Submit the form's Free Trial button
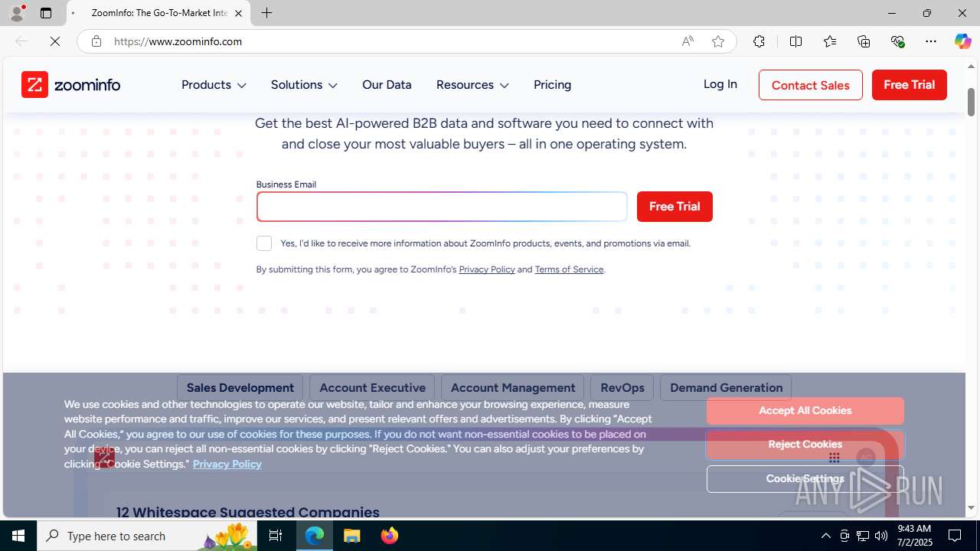The image size is (980, 551). click(x=675, y=207)
